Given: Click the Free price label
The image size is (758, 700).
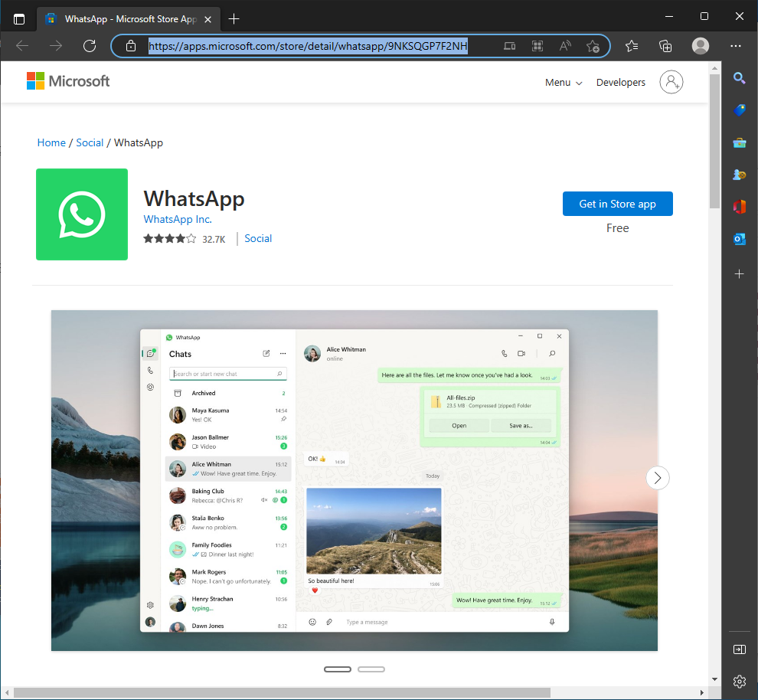Looking at the screenshot, I should (617, 228).
